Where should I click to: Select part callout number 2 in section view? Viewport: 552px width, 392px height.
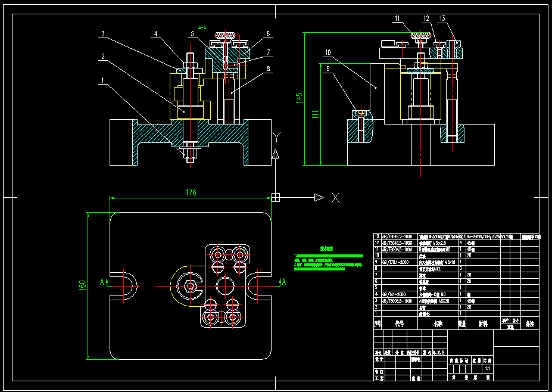[103, 57]
